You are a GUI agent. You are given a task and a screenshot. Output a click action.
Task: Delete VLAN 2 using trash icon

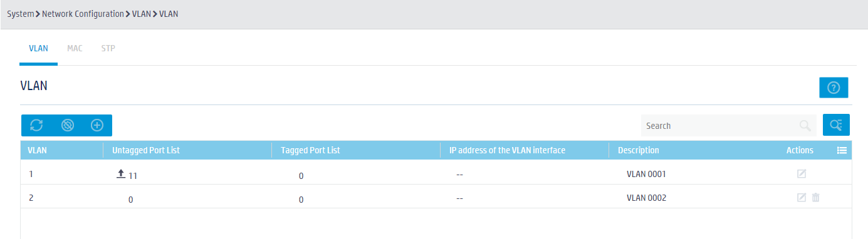coord(816,198)
